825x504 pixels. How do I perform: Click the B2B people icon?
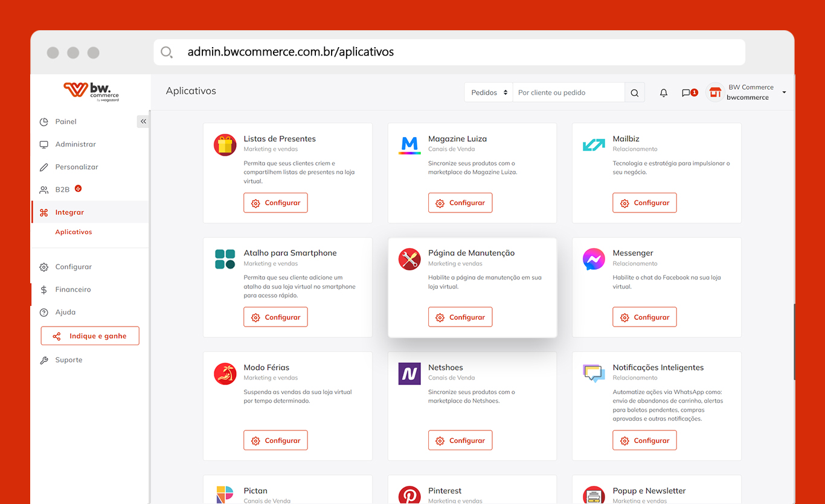(x=43, y=190)
